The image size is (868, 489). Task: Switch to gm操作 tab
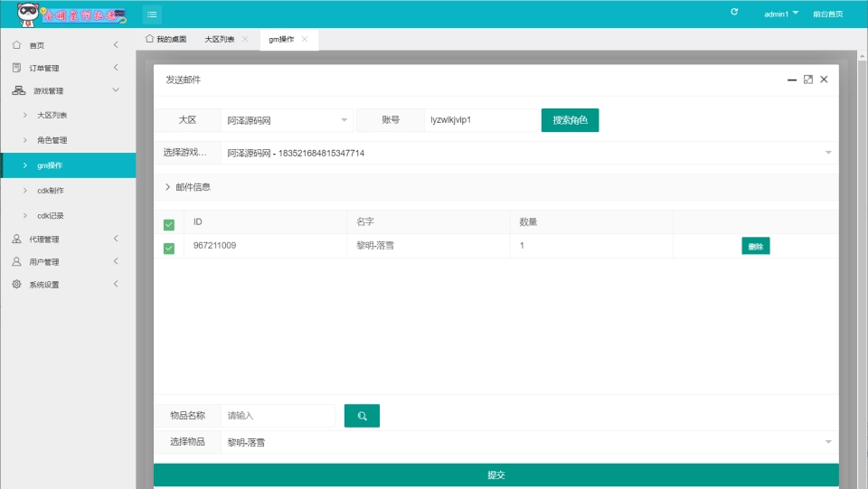[281, 39]
